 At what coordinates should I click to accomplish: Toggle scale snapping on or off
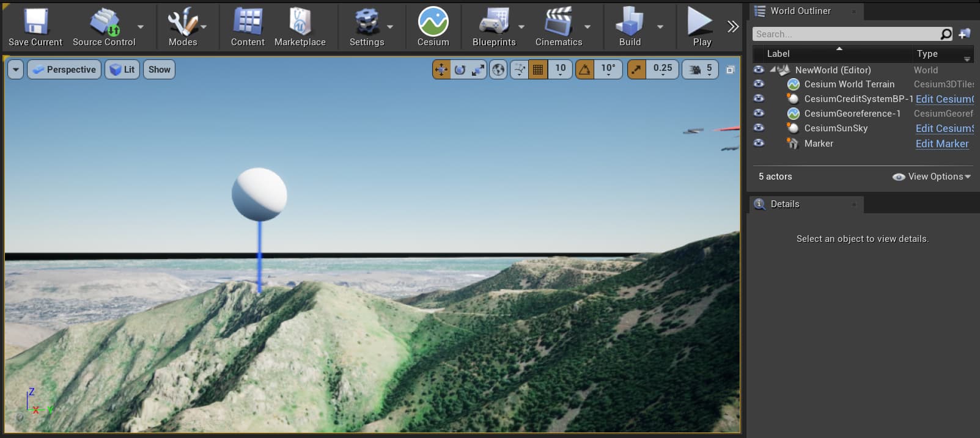click(636, 70)
